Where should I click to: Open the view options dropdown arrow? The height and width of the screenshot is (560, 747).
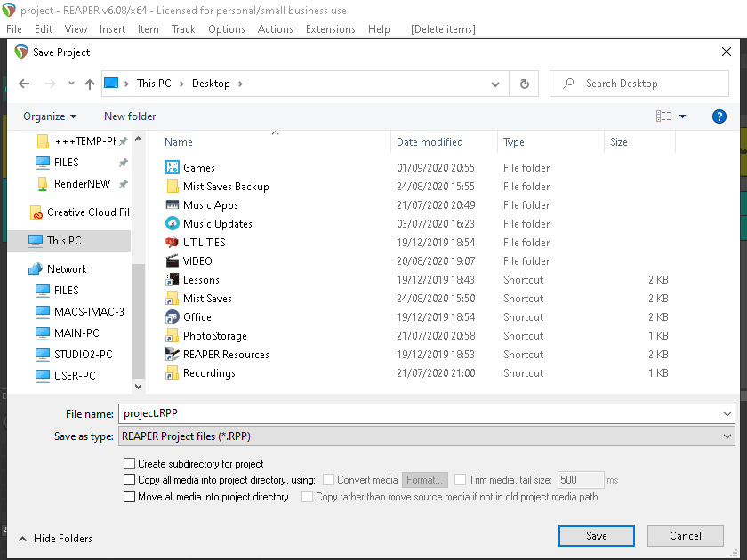(x=682, y=116)
